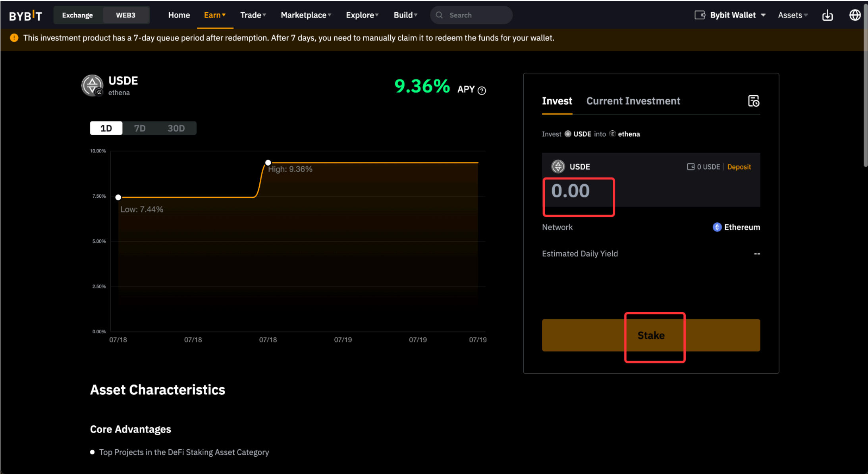
Task: Click the Bybit logo
Action: [25, 15]
